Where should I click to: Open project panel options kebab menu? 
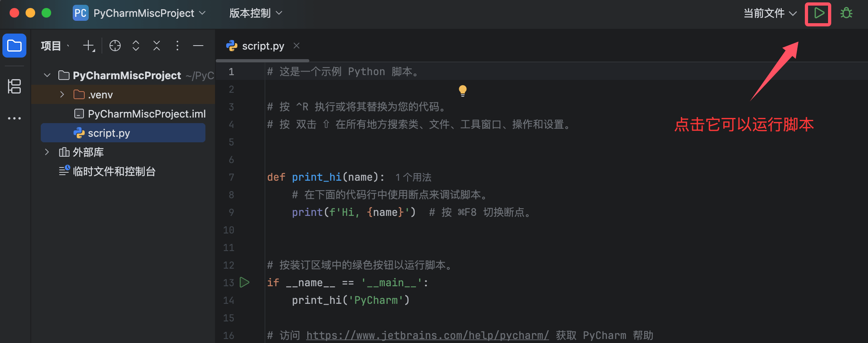(177, 46)
